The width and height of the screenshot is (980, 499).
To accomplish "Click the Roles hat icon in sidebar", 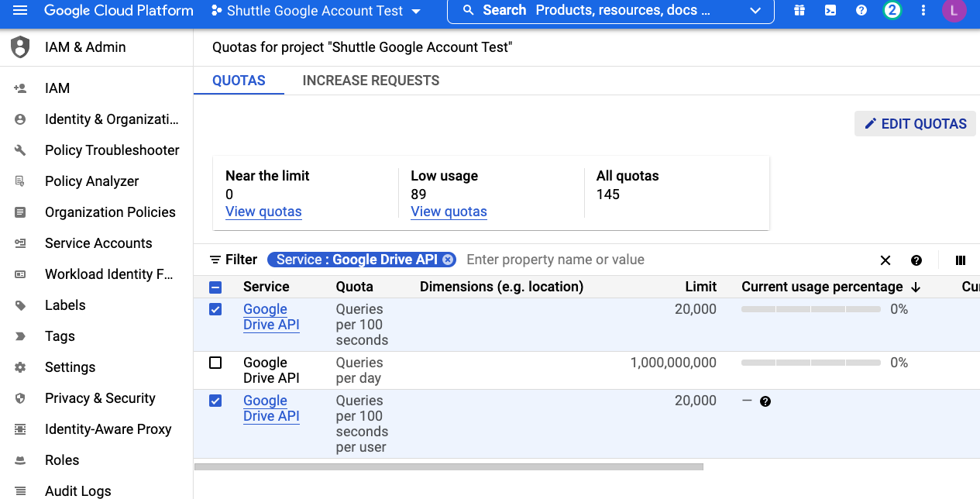I will (x=20, y=460).
